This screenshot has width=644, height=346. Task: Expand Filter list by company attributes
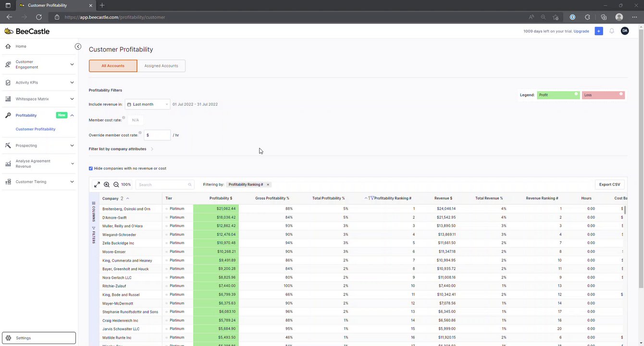pyautogui.click(x=121, y=149)
